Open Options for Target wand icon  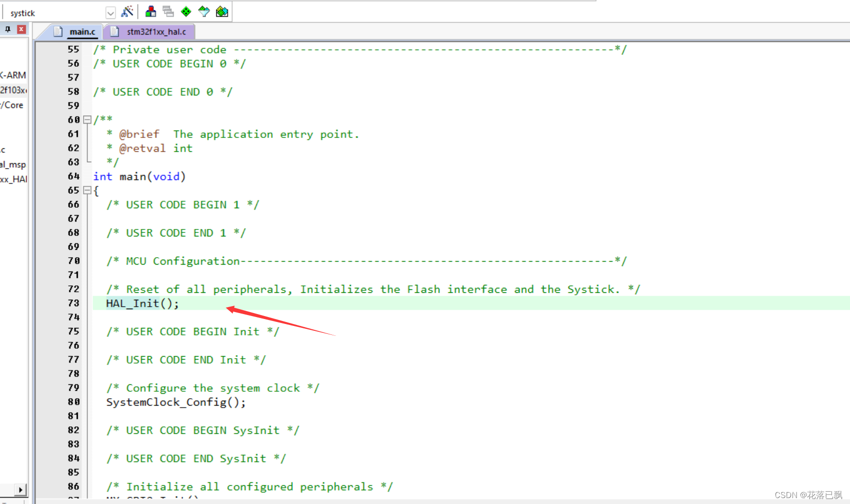[127, 11]
